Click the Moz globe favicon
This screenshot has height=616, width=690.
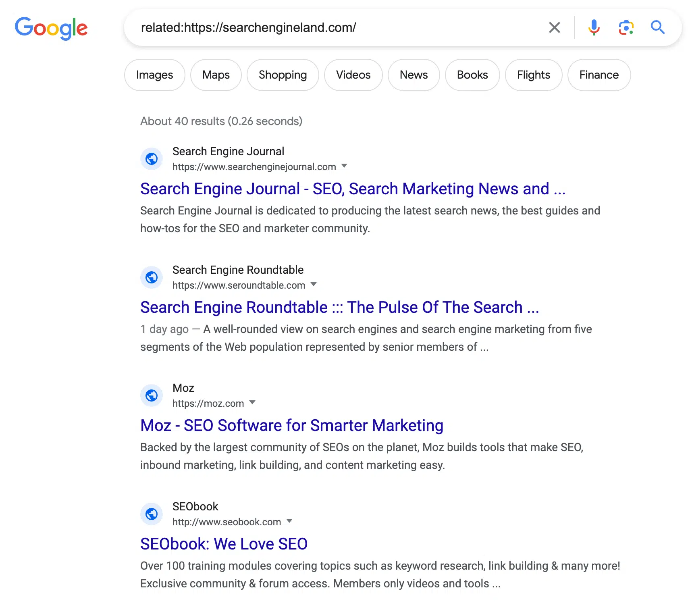coord(152,395)
